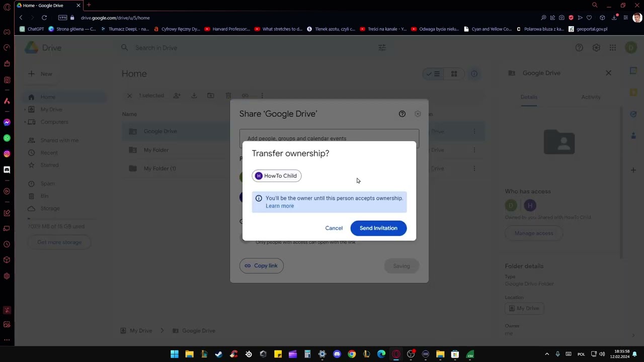Open advanced search filter options
Image resolution: width=644 pixels, height=362 pixels.
click(x=382, y=48)
